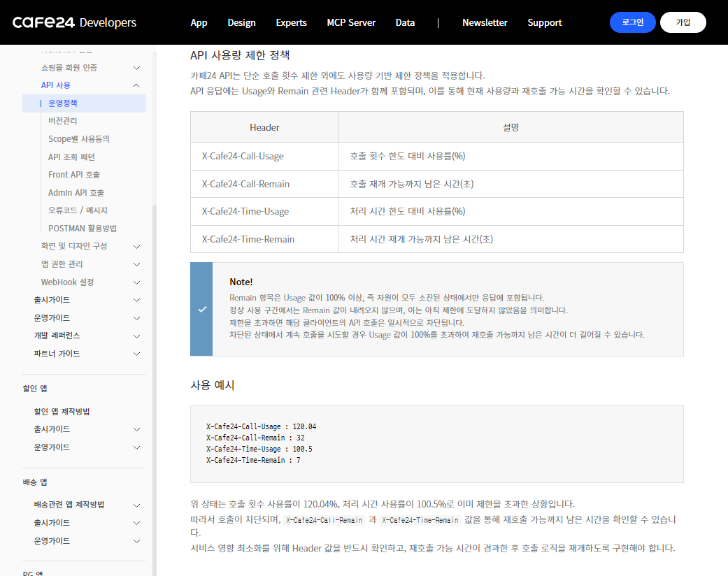Select the 버전관리 sidebar item
Image resolution: width=728 pixels, height=576 pixels.
(x=63, y=121)
